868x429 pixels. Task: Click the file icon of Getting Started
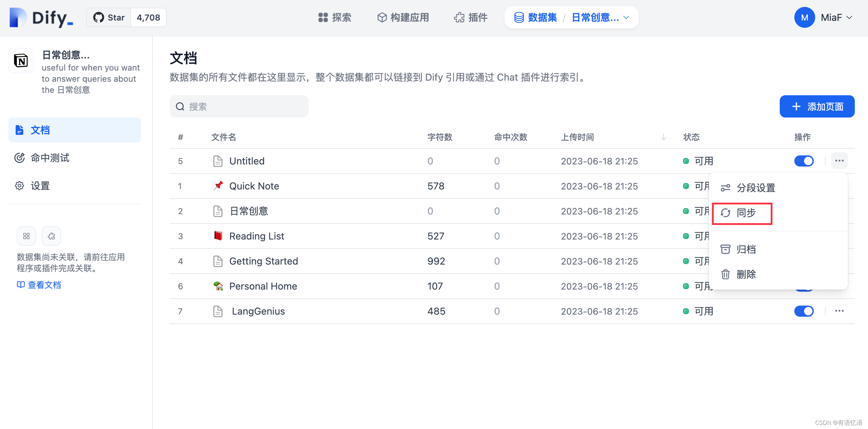[218, 261]
